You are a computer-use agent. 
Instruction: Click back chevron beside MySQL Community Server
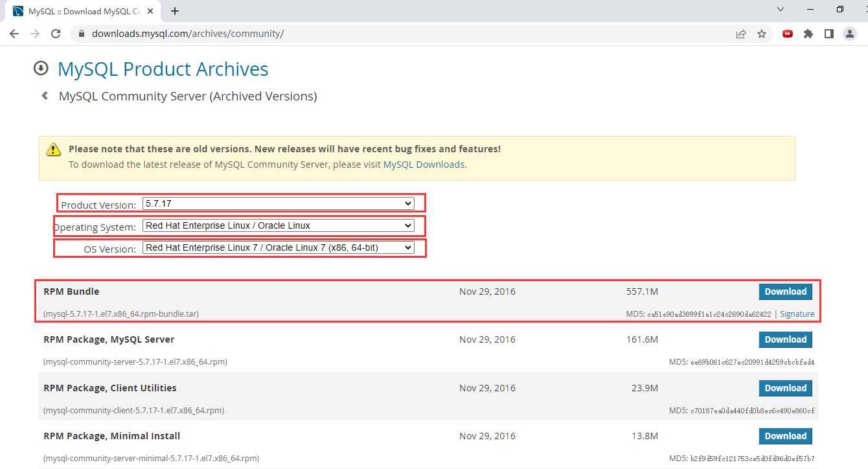(x=45, y=96)
